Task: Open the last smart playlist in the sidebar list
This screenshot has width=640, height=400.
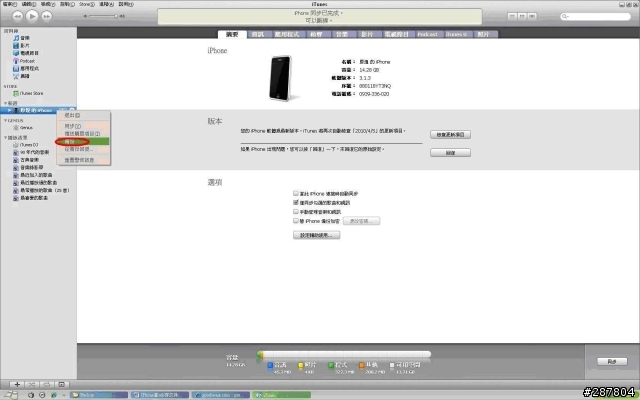Action: pyautogui.click(x=33, y=198)
